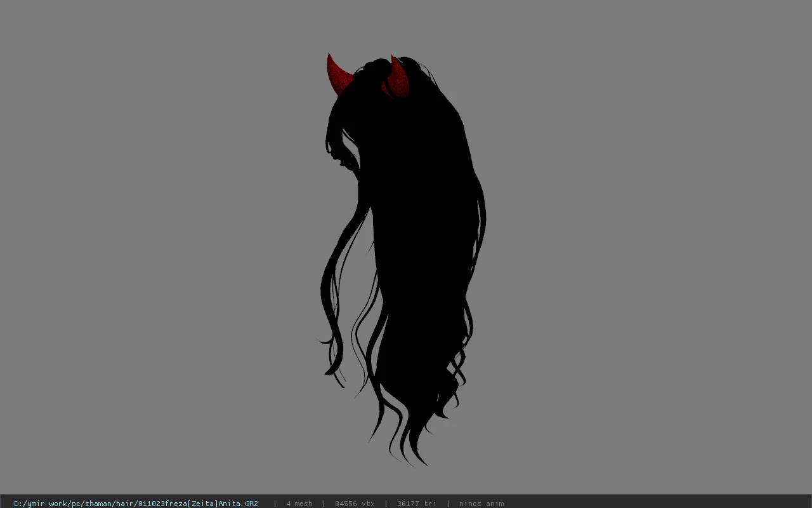Click the "4 mesh" status entry

[x=299, y=504]
